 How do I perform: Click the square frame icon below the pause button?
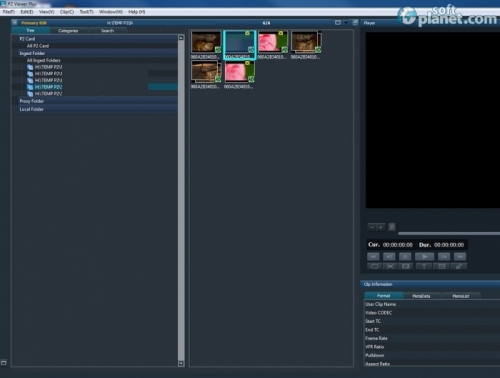tap(406, 266)
